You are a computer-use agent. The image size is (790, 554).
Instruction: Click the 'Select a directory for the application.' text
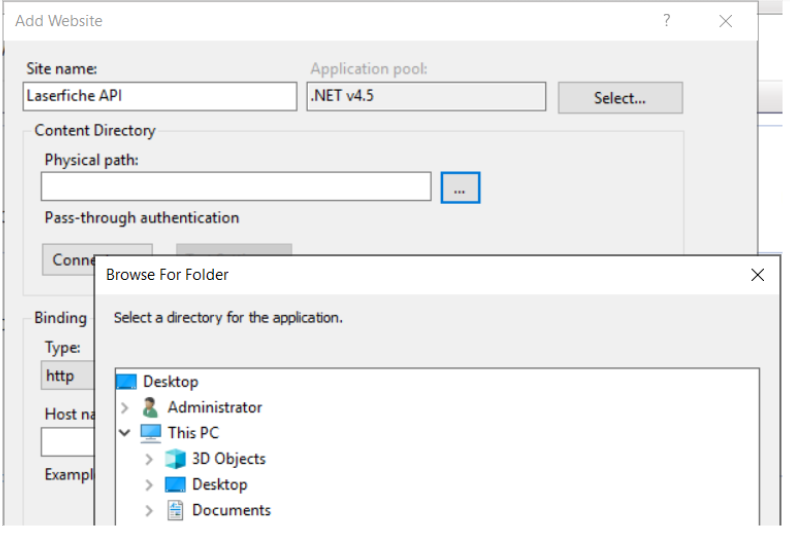(x=228, y=317)
